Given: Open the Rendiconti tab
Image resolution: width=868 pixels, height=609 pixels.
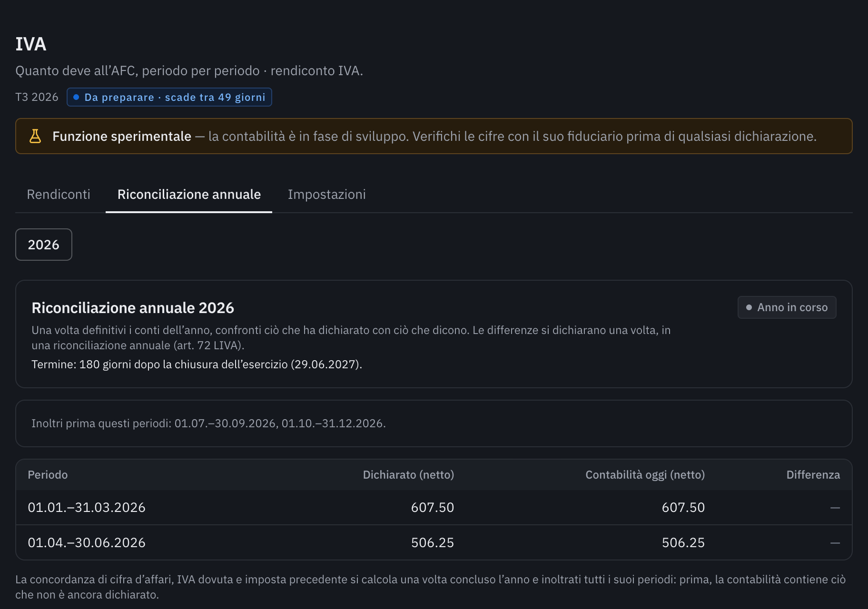Looking at the screenshot, I should (59, 194).
